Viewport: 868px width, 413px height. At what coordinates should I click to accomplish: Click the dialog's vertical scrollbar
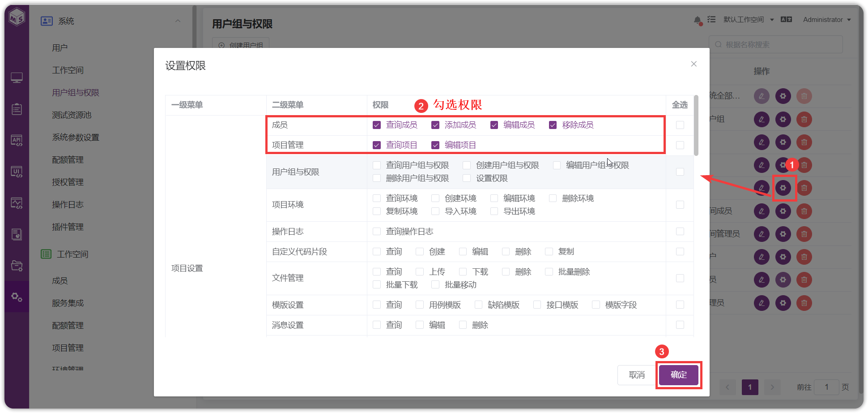click(x=696, y=126)
